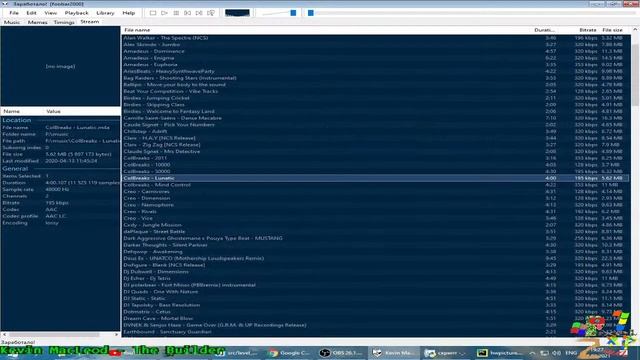
Task: Select track ColBreakz - Mind Control
Action: (376, 185)
